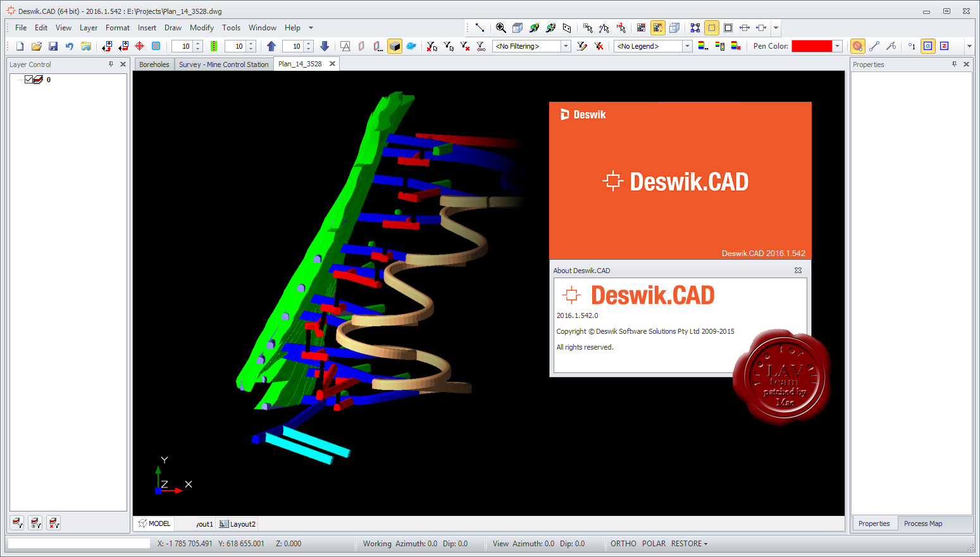Open the RESTORE dropdown in status bar

pyautogui.click(x=689, y=544)
